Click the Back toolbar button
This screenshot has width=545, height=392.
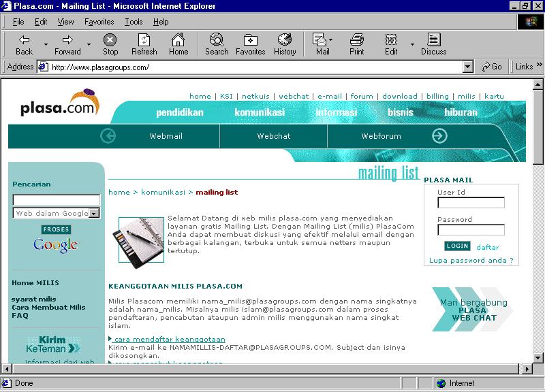click(x=24, y=44)
